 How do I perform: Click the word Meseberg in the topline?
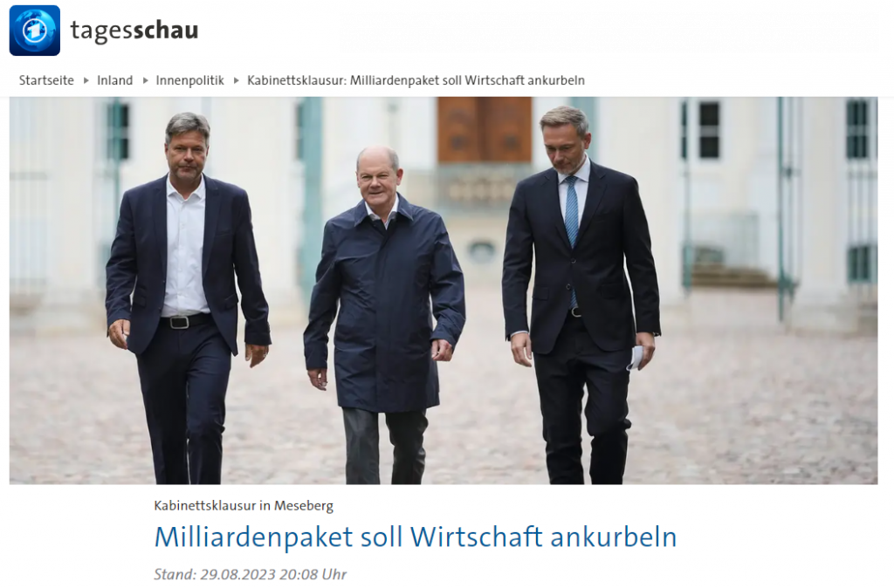pos(303,505)
